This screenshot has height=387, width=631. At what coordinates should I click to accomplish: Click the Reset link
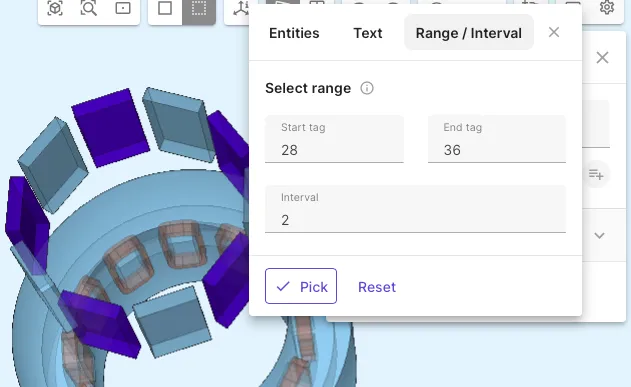point(377,287)
